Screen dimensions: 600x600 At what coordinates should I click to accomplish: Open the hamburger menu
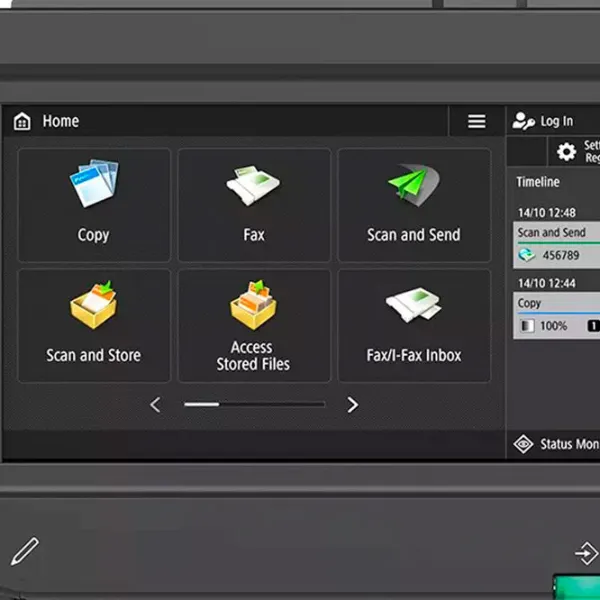pos(477,121)
